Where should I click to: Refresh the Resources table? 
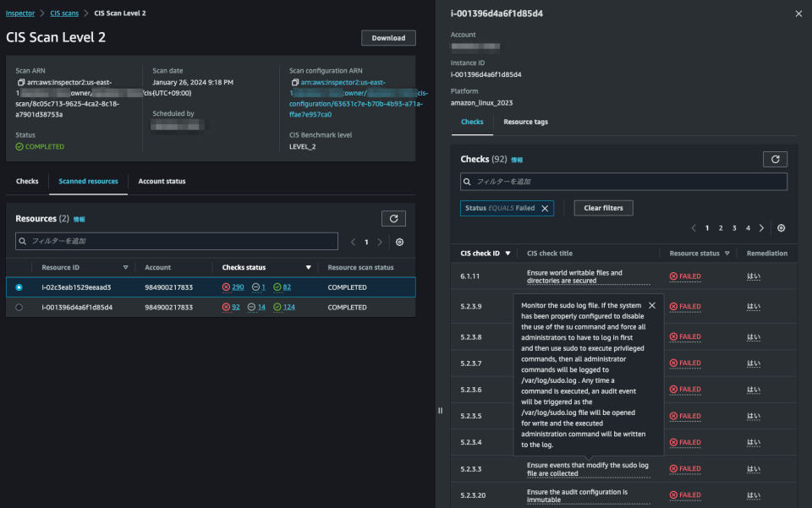393,218
